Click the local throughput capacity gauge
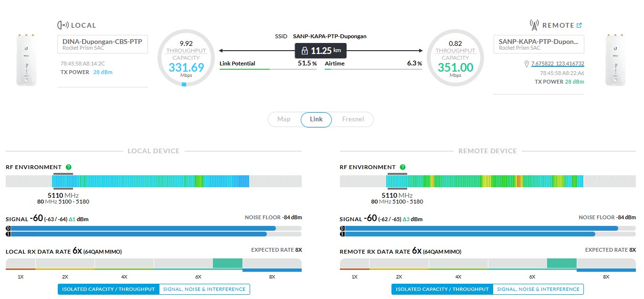 click(x=186, y=58)
